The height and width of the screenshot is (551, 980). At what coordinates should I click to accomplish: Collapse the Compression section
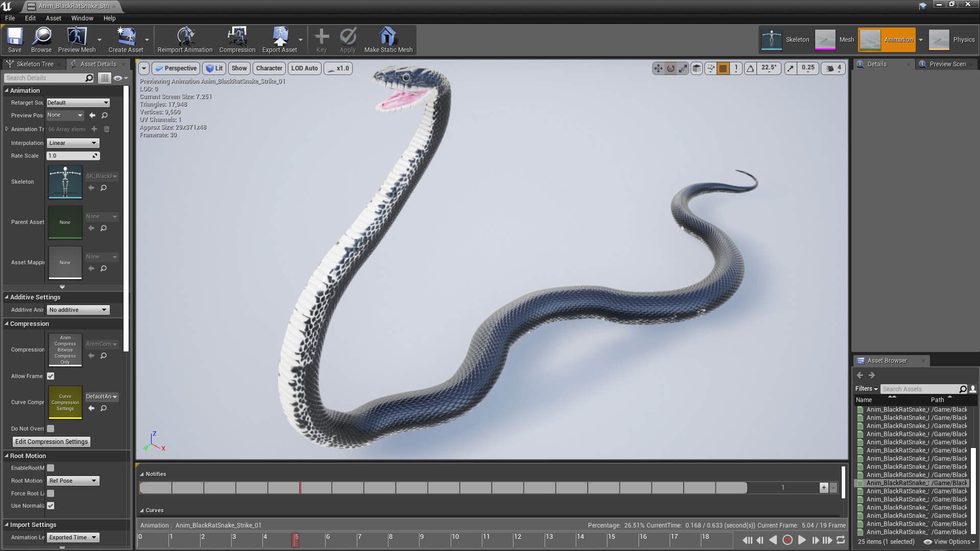(7, 324)
